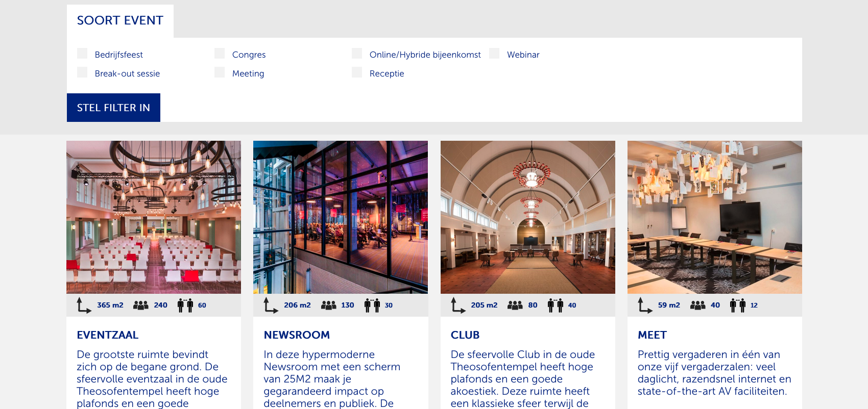Click the 365 m2 value

pyautogui.click(x=110, y=305)
